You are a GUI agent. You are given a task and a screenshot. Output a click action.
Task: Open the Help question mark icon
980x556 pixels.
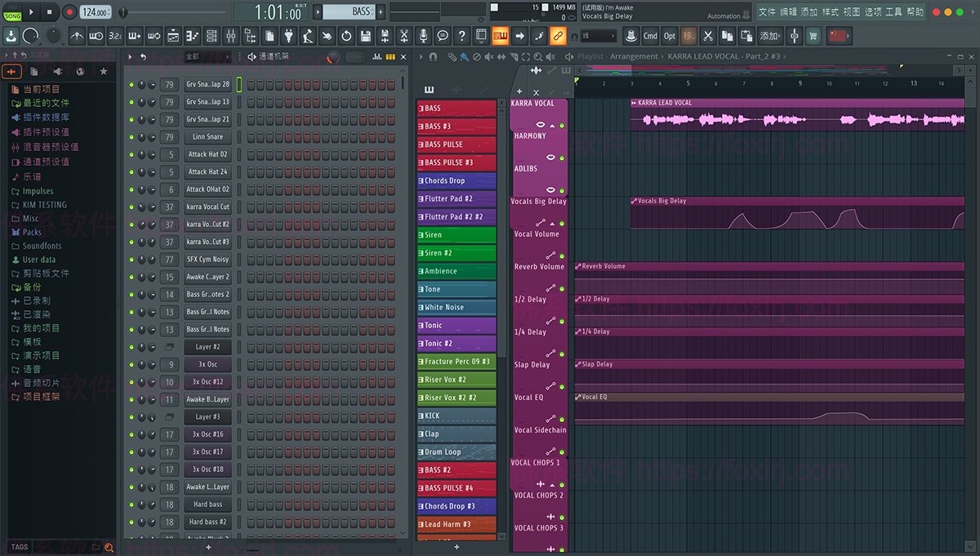[x=461, y=36]
